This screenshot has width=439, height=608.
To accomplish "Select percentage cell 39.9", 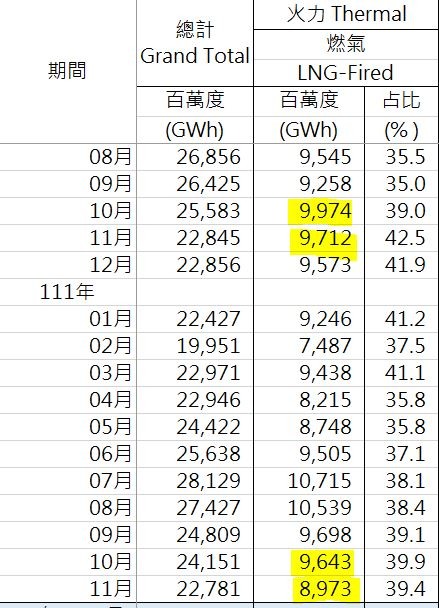I will 405,561.
